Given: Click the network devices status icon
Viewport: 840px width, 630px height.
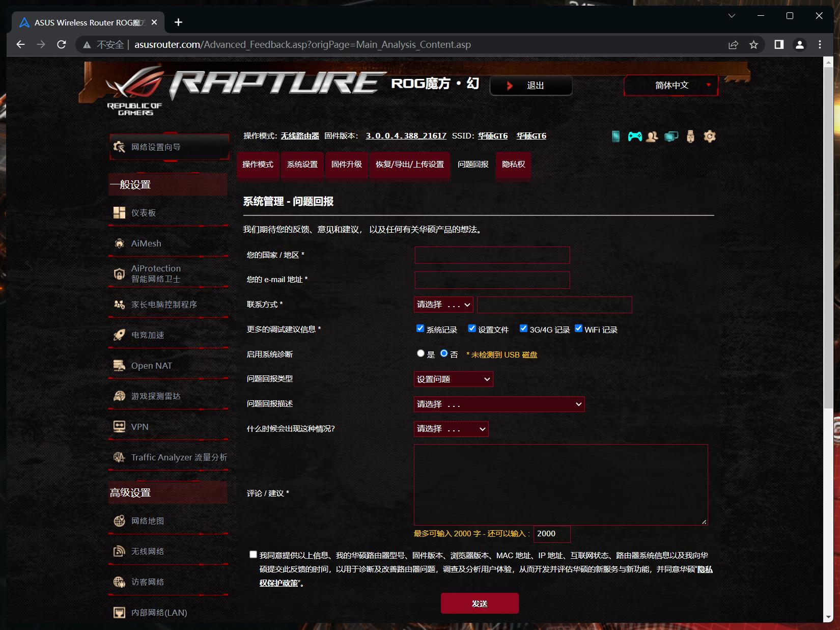Looking at the screenshot, I should [671, 136].
